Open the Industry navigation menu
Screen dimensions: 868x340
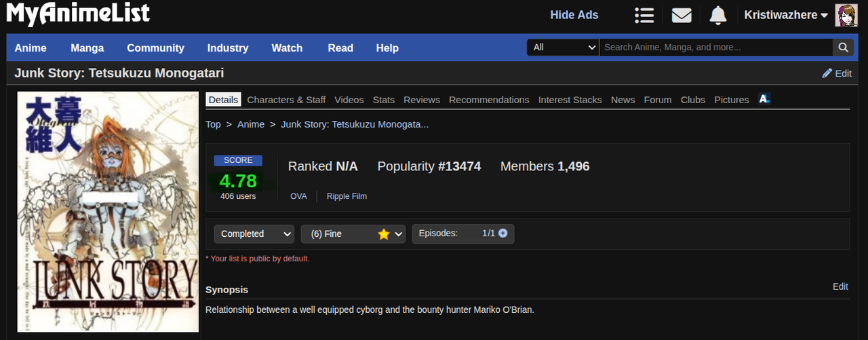point(228,48)
